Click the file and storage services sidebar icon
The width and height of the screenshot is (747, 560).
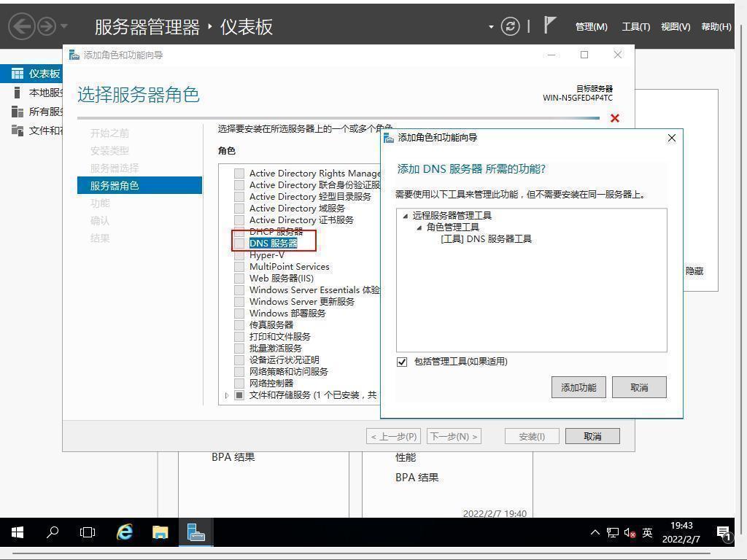click(18, 130)
